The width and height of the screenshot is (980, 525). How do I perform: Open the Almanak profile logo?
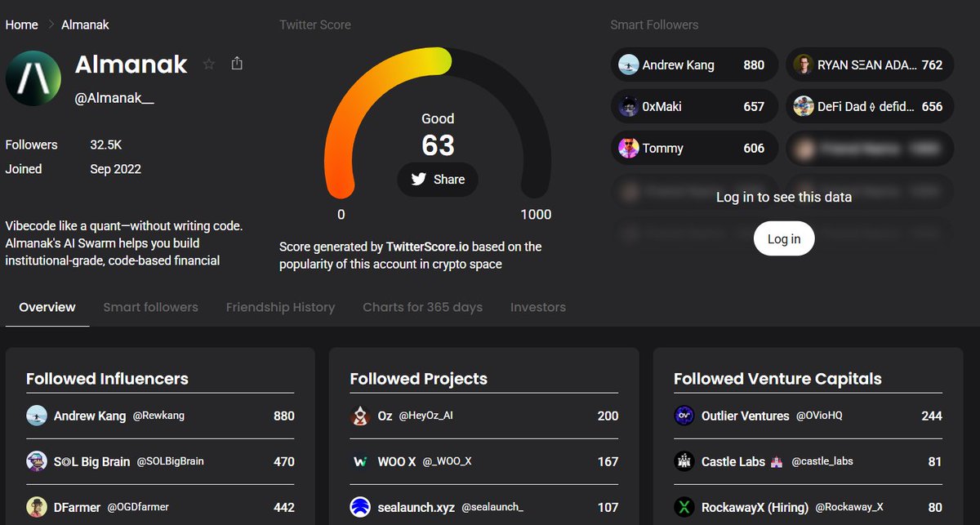(33, 78)
